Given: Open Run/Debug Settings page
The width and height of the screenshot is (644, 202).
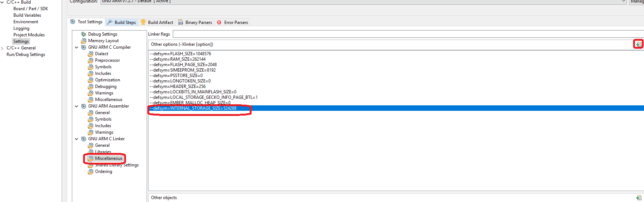Looking at the screenshot, I should point(26,54).
